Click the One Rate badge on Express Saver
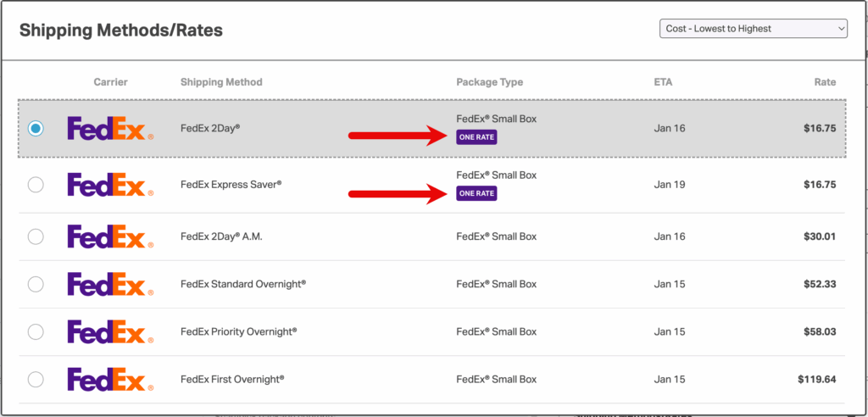The width and height of the screenshot is (868, 417). (476, 194)
